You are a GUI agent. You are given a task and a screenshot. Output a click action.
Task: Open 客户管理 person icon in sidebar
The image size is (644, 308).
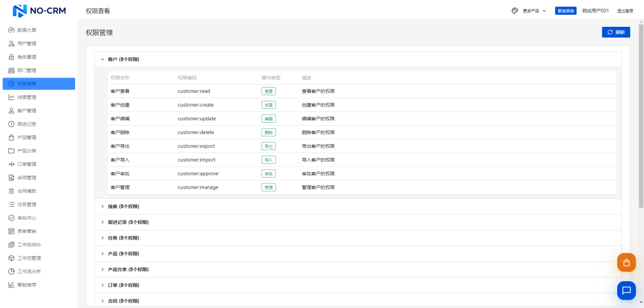tap(11, 111)
